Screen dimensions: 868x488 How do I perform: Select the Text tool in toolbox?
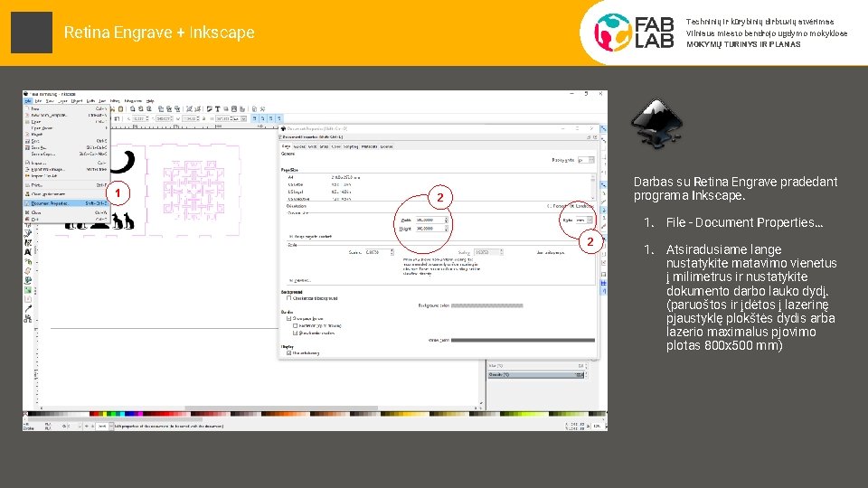pyautogui.click(x=28, y=252)
